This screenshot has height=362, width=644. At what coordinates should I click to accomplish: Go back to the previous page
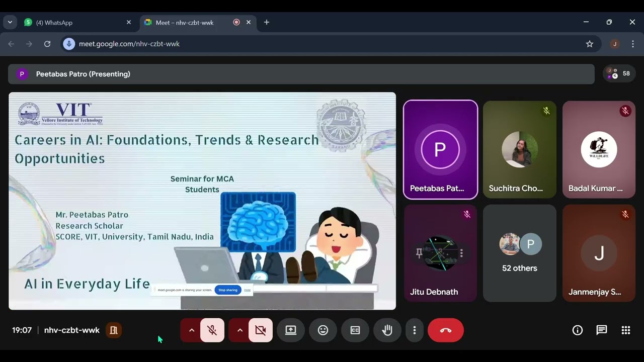click(x=11, y=44)
